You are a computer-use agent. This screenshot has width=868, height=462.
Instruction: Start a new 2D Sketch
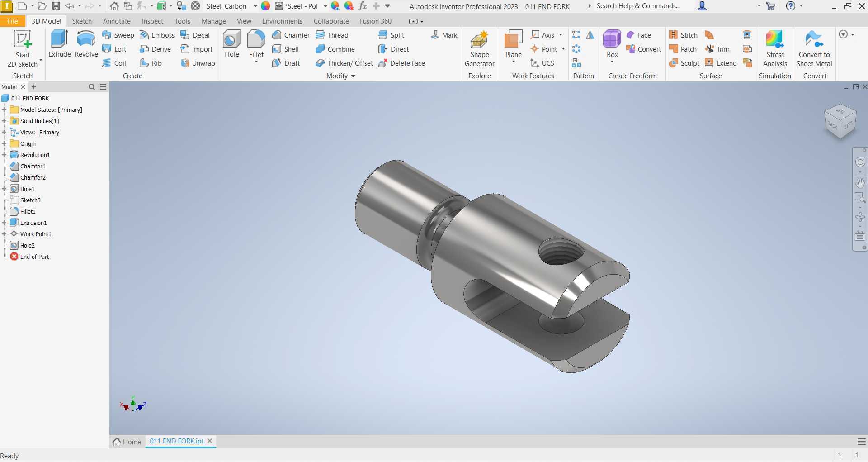(x=23, y=48)
